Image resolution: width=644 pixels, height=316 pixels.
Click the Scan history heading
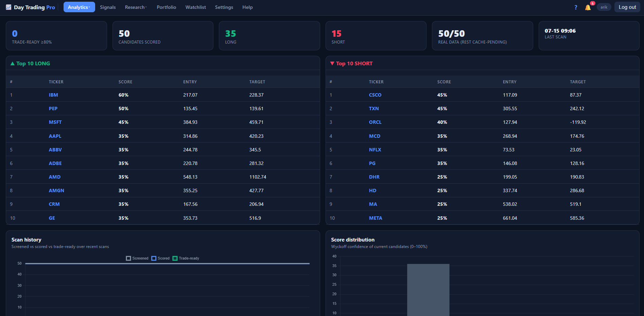pos(27,240)
